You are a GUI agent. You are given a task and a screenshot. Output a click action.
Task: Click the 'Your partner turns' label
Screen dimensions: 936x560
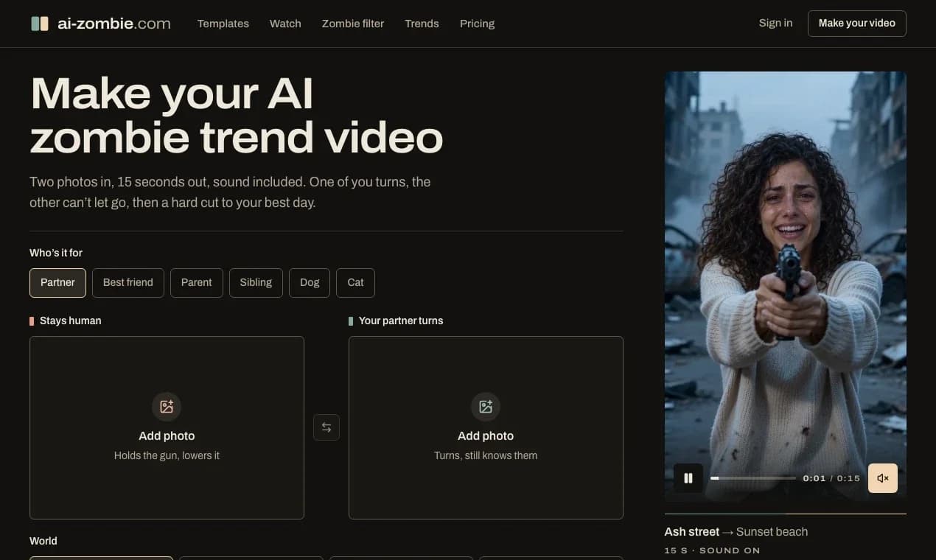[401, 321]
